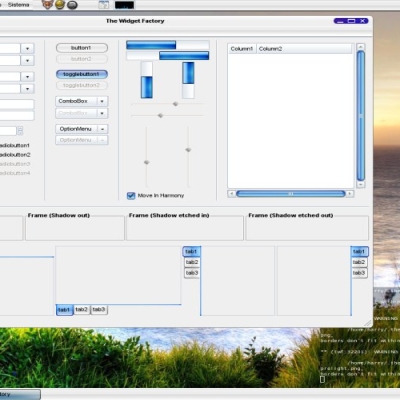Click scroll-down arrow of vertical tree scrollbar
The width and height of the screenshot is (400, 400).
pyautogui.click(x=360, y=184)
